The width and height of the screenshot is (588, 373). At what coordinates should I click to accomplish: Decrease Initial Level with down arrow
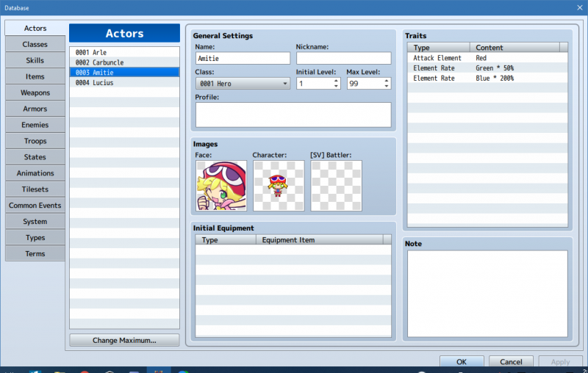click(336, 86)
